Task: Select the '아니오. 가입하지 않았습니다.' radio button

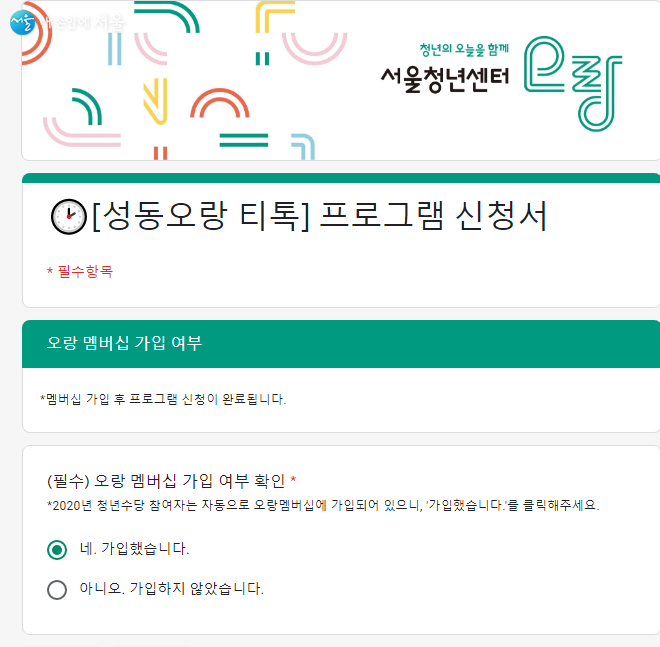Action: click(57, 589)
